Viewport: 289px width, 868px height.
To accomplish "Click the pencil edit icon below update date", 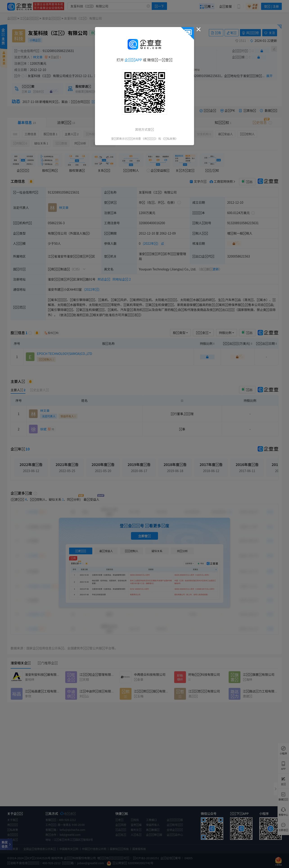I will pos(274,49).
